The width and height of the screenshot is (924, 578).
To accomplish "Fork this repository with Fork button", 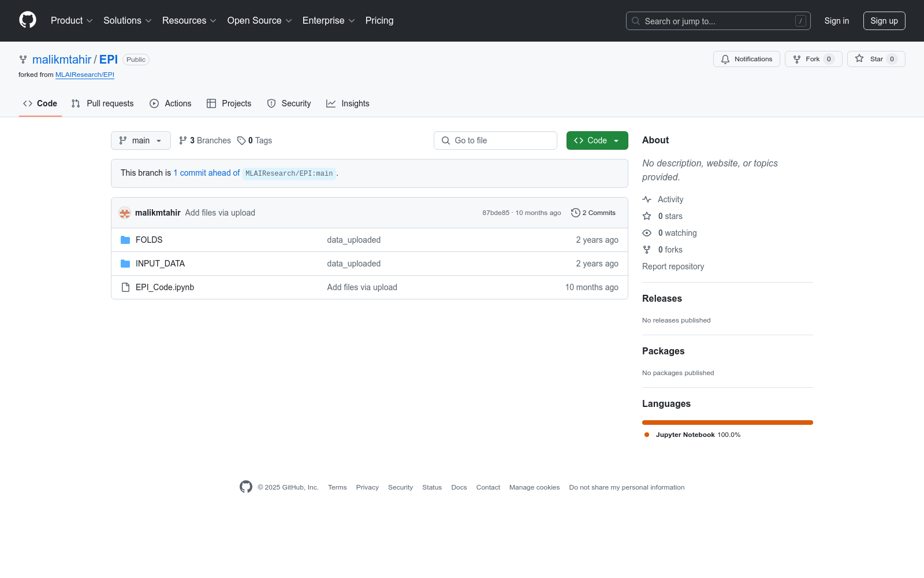I will tap(814, 59).
